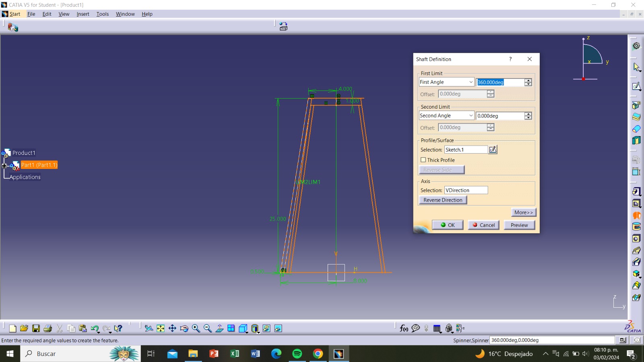644x362 pixels.
Task: Open the Undo history dropdown arrow
Action: (x=99, y=332)
